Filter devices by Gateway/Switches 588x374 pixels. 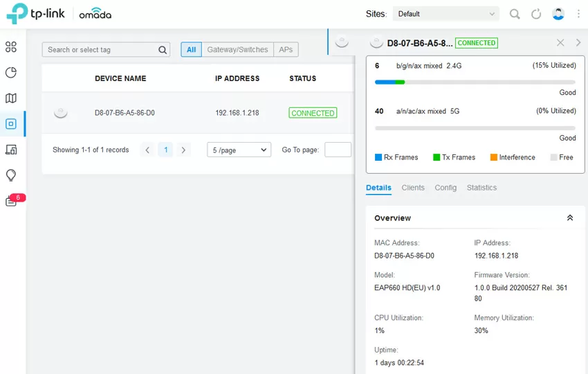tap(237, 50)
